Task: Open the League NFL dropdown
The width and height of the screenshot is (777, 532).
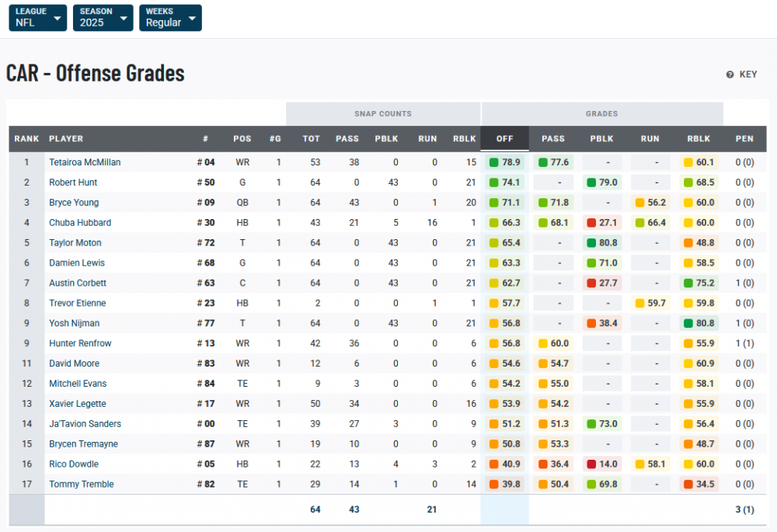Action: tap(38, 18)
